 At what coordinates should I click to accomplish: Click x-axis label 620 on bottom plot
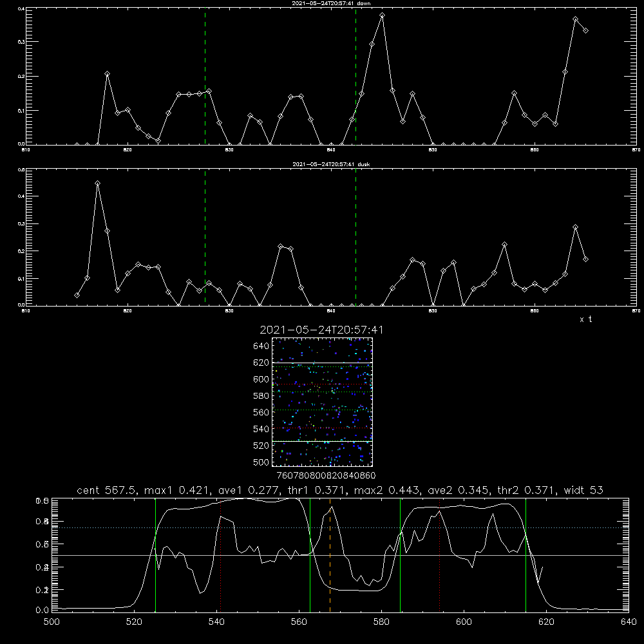(546, 622)
